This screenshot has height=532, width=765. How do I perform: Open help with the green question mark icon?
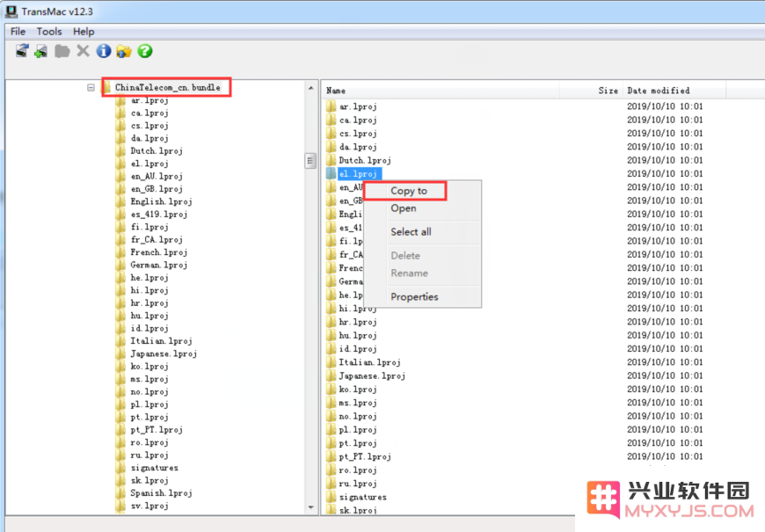pyautogui.click(x=145, y=51)
